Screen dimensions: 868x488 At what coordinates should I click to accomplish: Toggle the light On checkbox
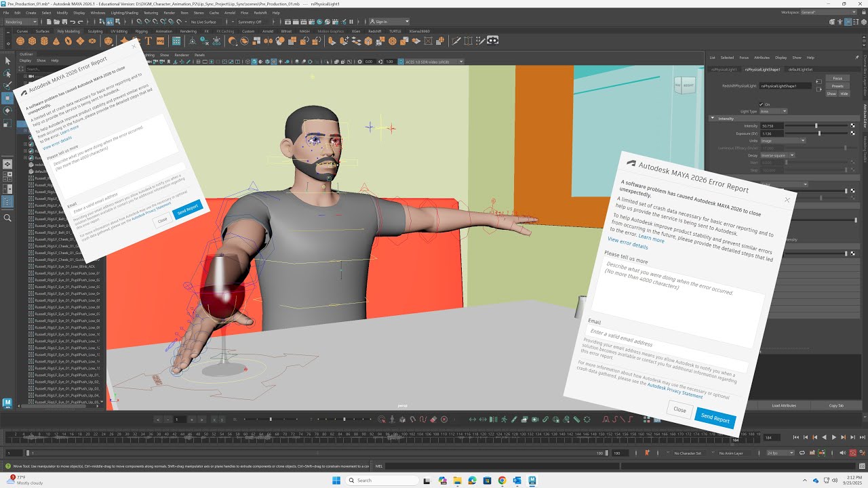click(762, 104)
